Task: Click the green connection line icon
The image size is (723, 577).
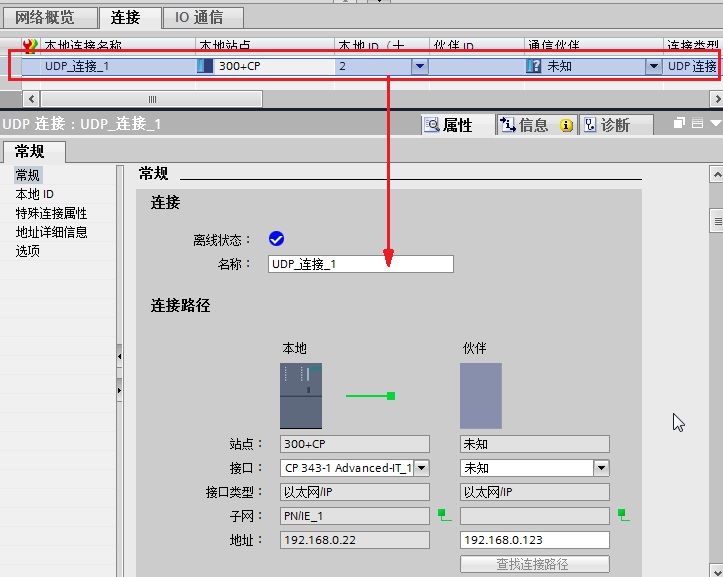Action: (x=371, y=396)
